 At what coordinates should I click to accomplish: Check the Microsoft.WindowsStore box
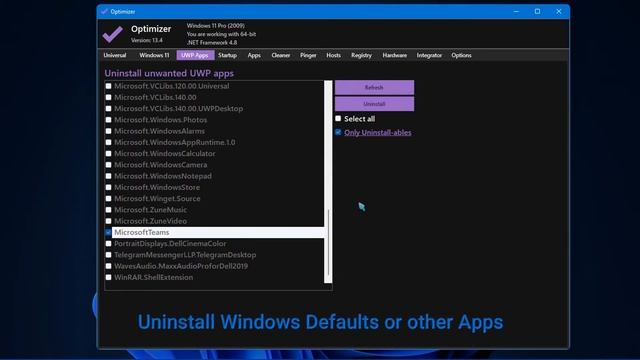[108, 187]
